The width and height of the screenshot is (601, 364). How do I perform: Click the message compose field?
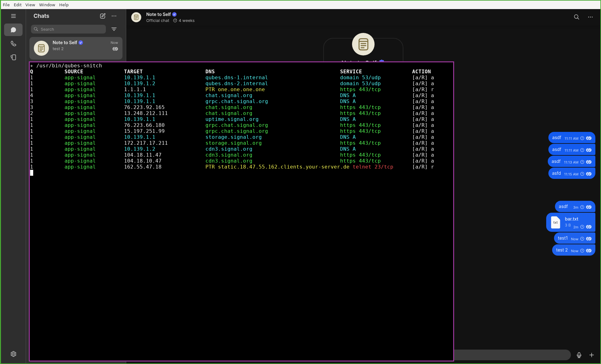point(512,355)
